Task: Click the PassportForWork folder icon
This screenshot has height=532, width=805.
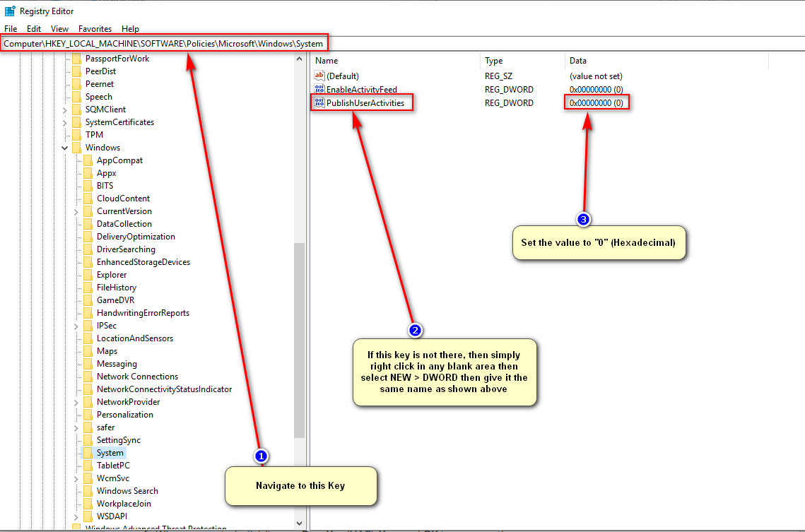Action: [76, 59]
